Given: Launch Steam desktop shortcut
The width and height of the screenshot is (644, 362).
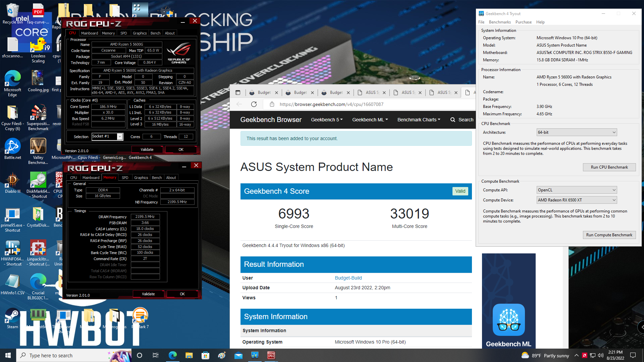Looking at the screenshot, I should tap(12, 318).
